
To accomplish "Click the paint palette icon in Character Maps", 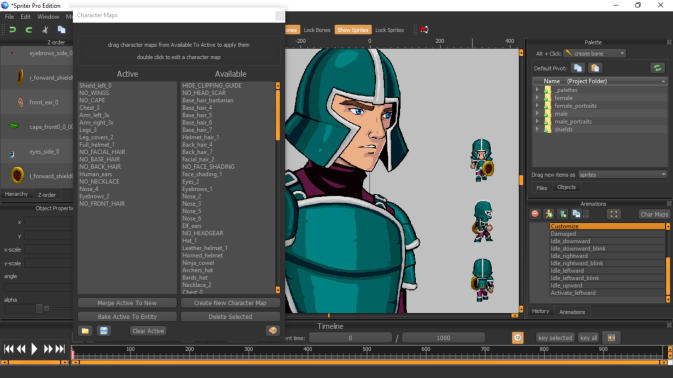I will coord(273,331).
